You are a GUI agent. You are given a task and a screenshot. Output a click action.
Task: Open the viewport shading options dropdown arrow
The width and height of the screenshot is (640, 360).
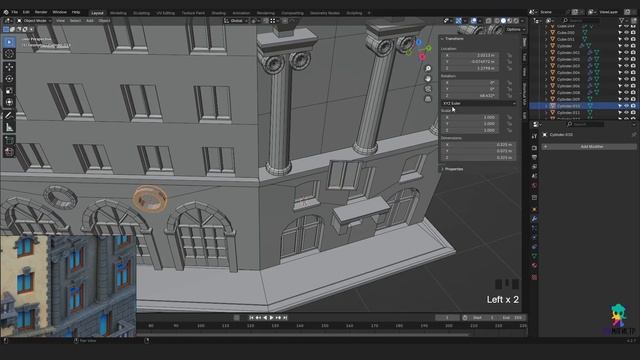523,20
